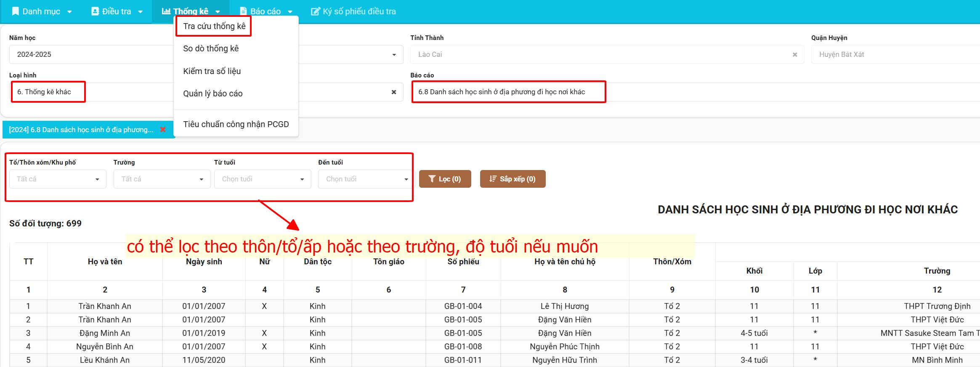Open Tiêu chuẩn công nhận PCGD
980x367 pixels.
(236, 124)
